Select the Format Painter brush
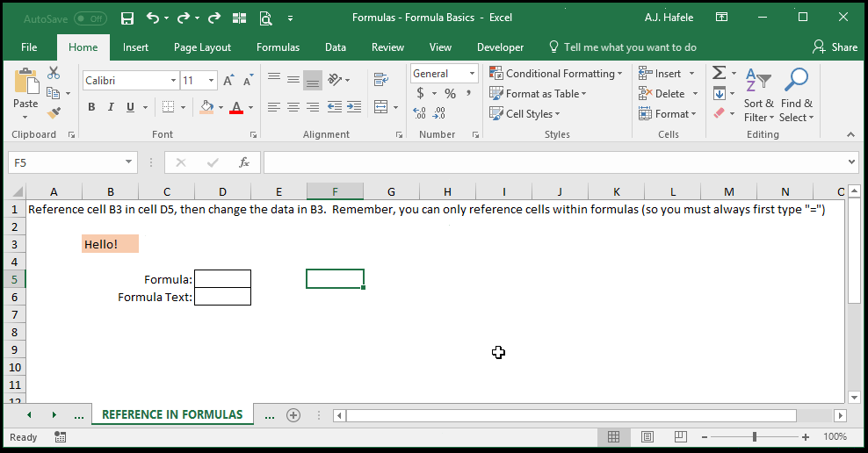Viewport: 868px width, 453px height. tap(54, 113)
